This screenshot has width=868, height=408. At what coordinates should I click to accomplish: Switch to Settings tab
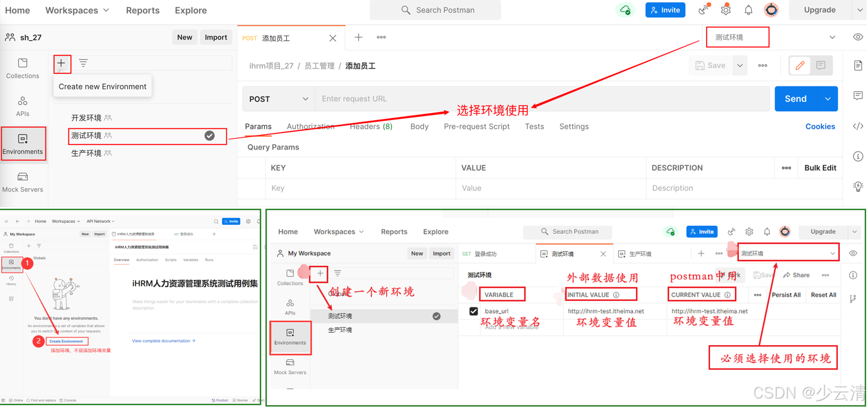click(574, 126)
